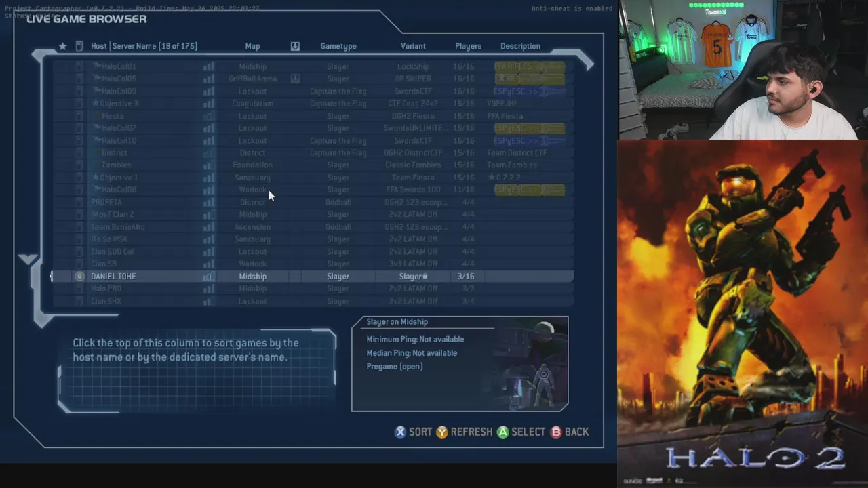
Task: Select the Fiesta server name
Action: click(112, 116)
